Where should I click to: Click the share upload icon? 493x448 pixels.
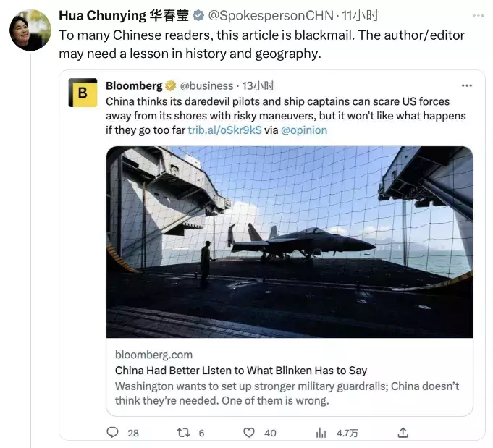pos(403,432)
